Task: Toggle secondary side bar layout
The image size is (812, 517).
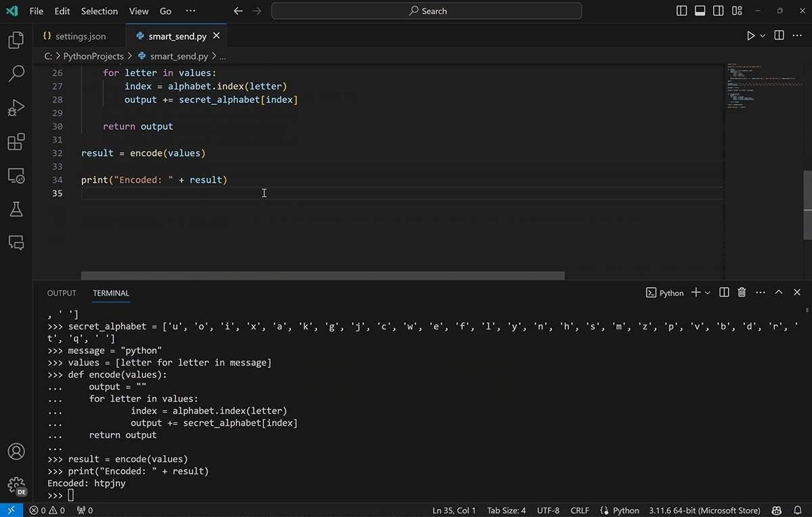Action: click(x=719, y=11)
